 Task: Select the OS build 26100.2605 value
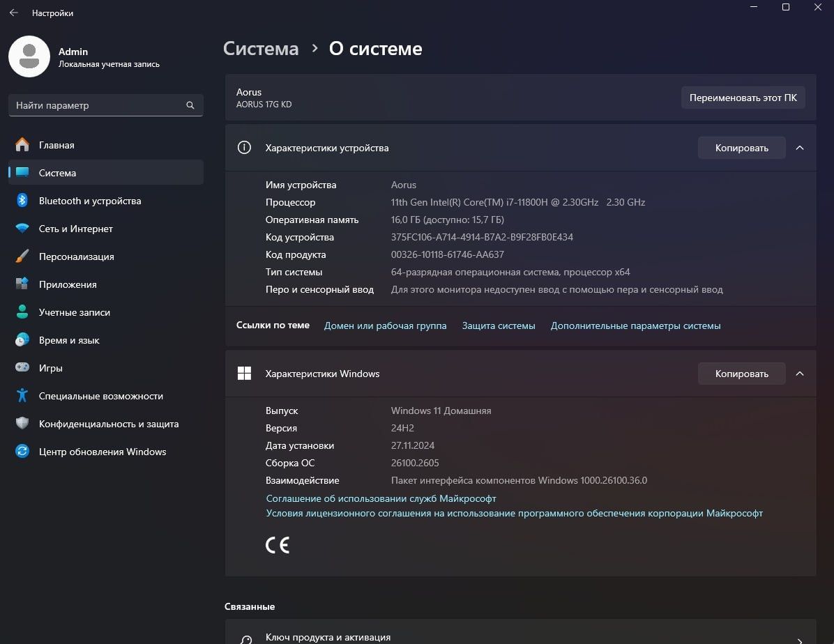(415, 463)
